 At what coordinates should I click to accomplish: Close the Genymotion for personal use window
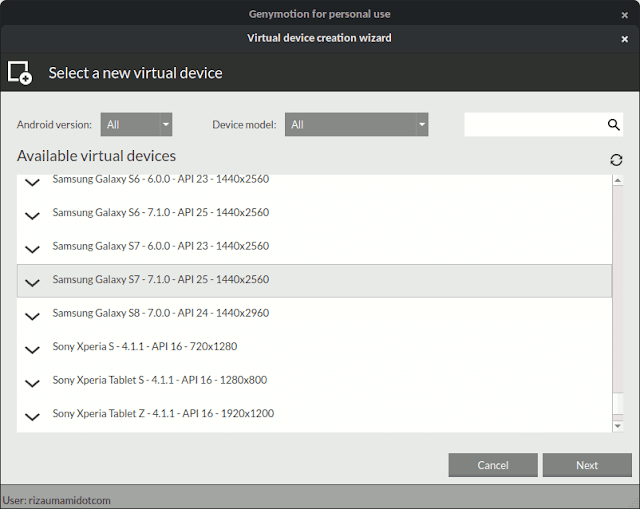(624, 15)
